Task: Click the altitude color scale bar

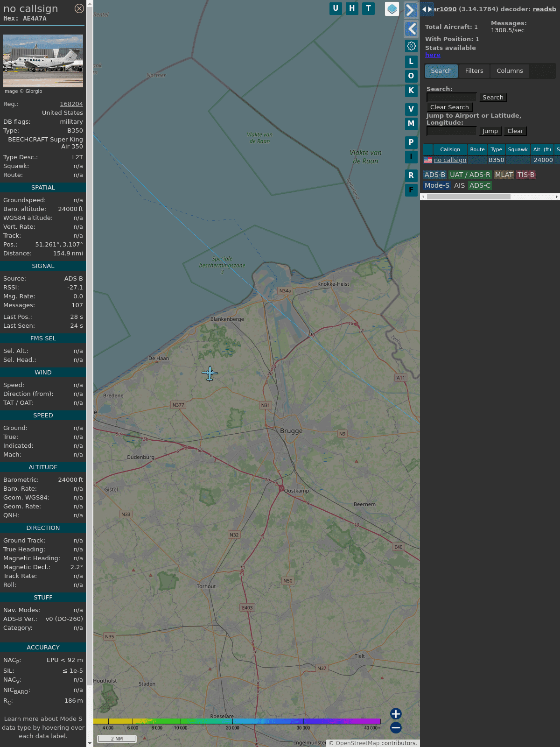Action: click(237, 721)
